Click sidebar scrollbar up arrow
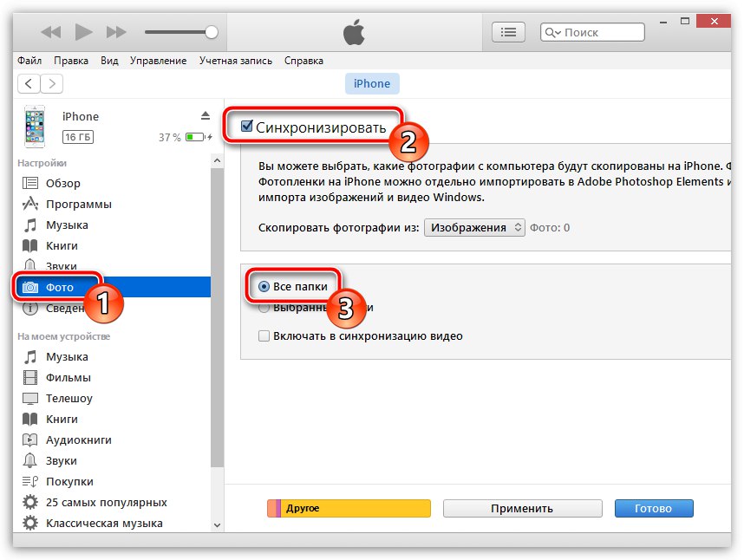 (x=217, y=160)
